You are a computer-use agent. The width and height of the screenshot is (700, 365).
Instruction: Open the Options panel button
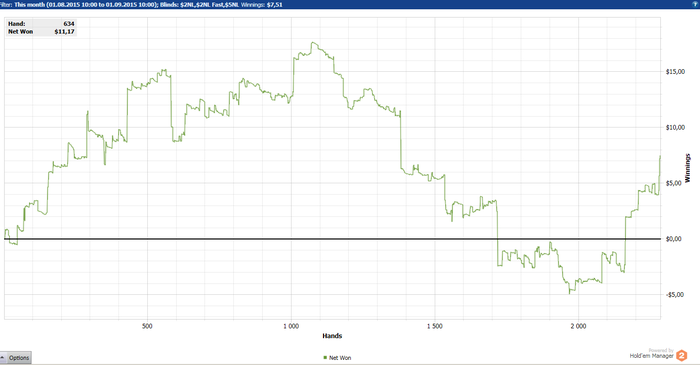click(16, 357)
